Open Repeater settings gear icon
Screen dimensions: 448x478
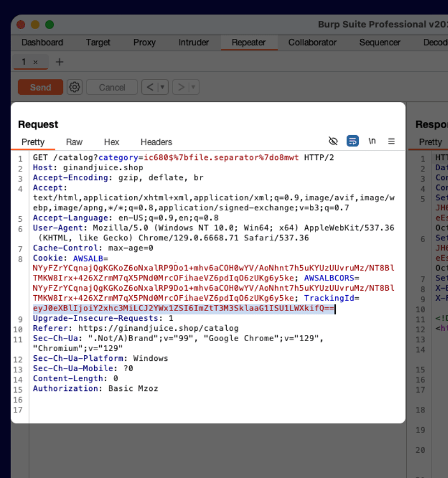(x=74, y=88)
